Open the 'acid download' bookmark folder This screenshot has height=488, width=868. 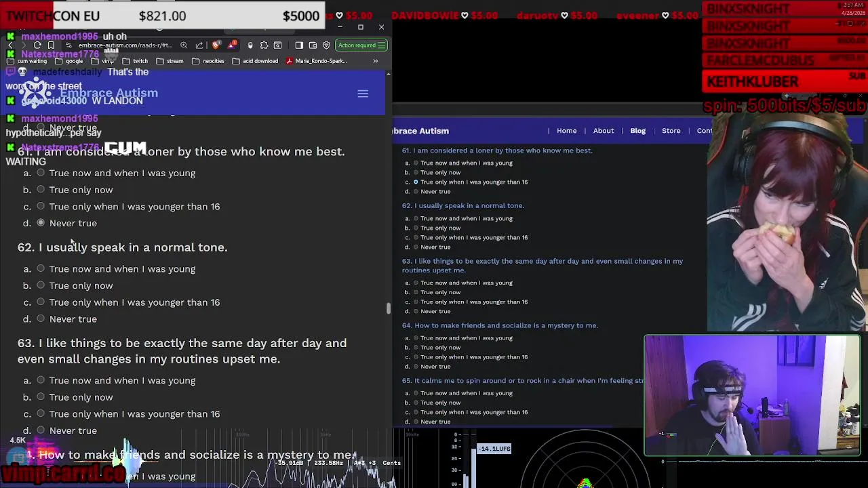click(x=255, y=61)
